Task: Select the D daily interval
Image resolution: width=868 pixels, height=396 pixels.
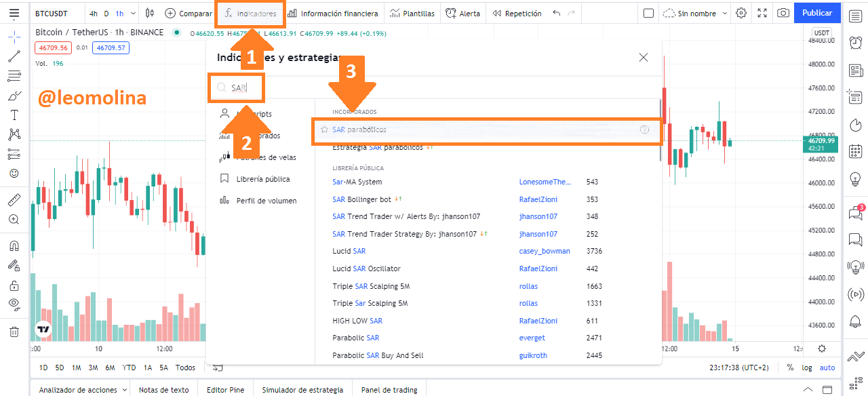Action: [x=106, y=13]
